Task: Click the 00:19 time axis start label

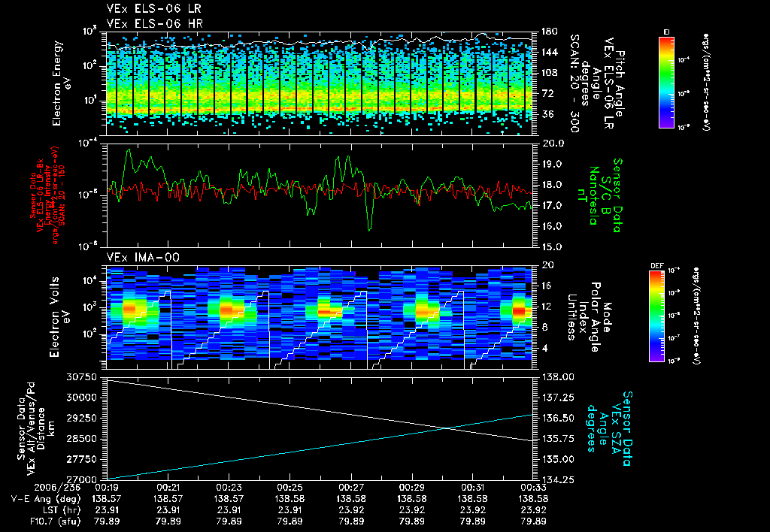Action: pos(107,488)
